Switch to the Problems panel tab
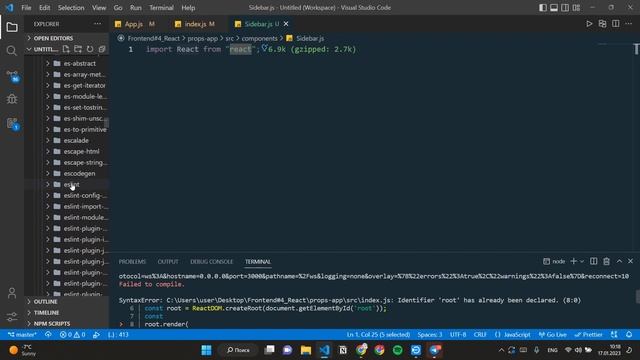The height and width of the screenshot is (360, 640). point(132,262)
